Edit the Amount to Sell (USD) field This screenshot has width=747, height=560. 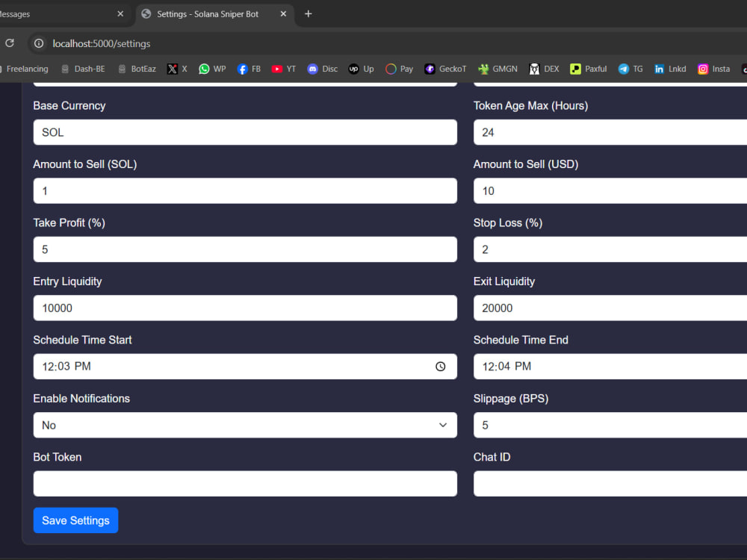[x=610, y=191]
